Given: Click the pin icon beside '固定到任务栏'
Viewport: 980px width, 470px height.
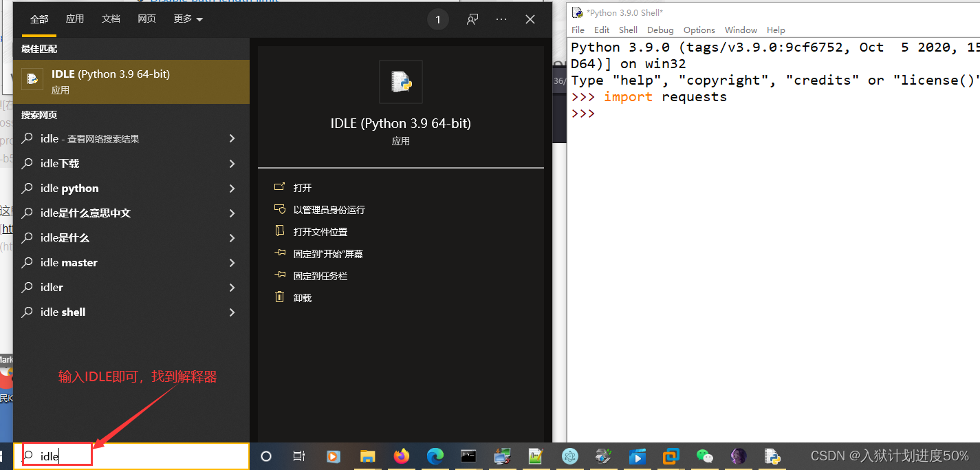Looking at the screenshot, I should pos(279,275).
